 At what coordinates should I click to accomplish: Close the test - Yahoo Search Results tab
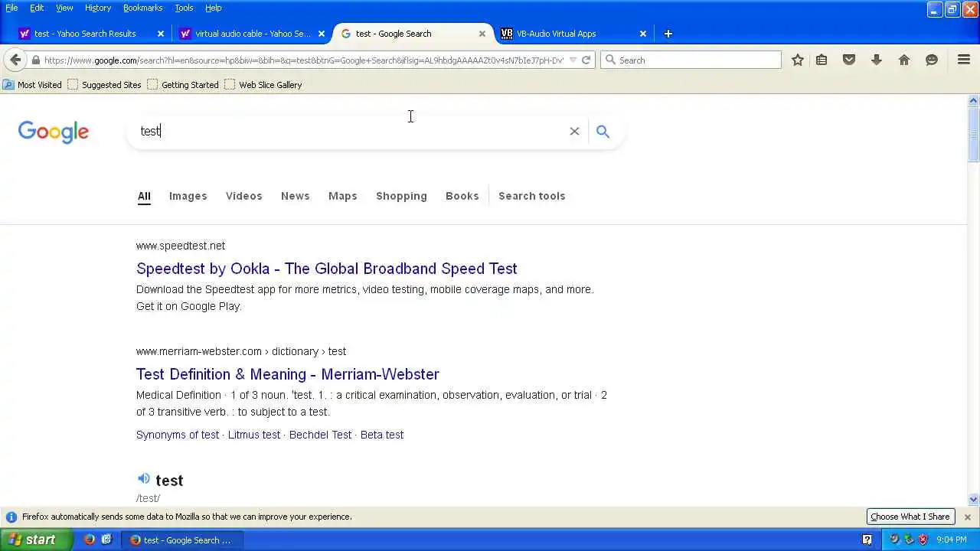(161, 34)
